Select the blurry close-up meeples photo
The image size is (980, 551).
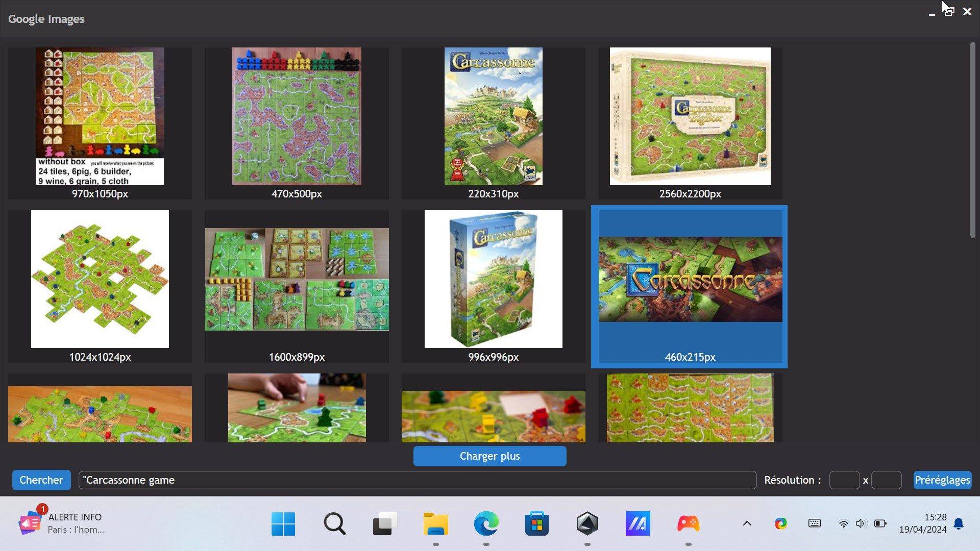pyautogui.click(x=494, y=416)
